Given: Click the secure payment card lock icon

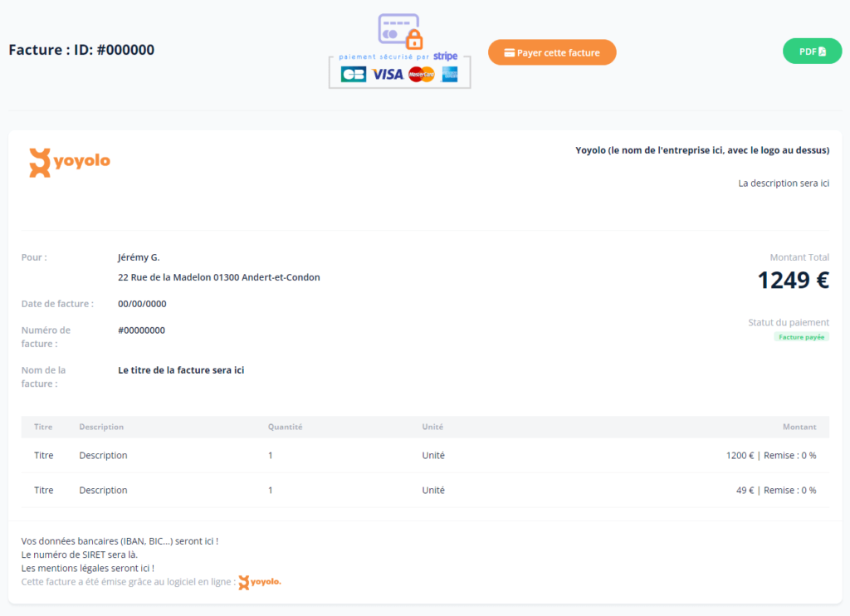Looking at the screenshot, I should (400, 31).
